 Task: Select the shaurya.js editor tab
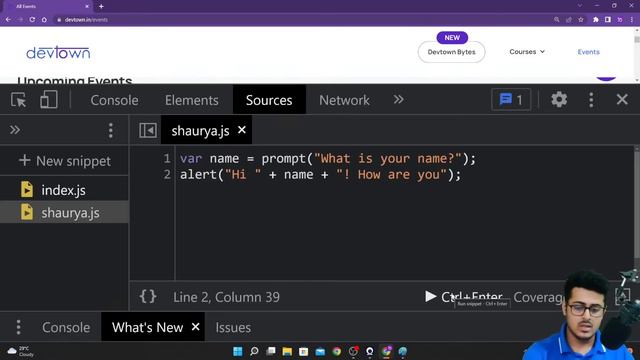click(200, 131)
